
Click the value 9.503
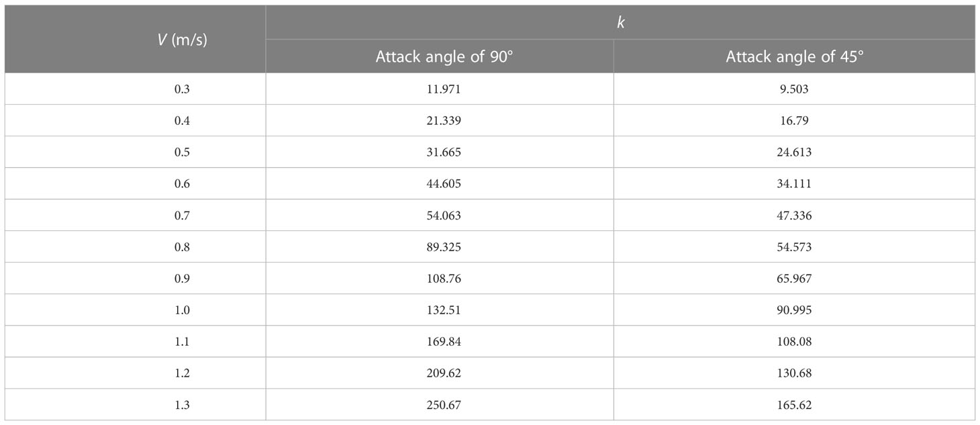click(x=795, y=89)
